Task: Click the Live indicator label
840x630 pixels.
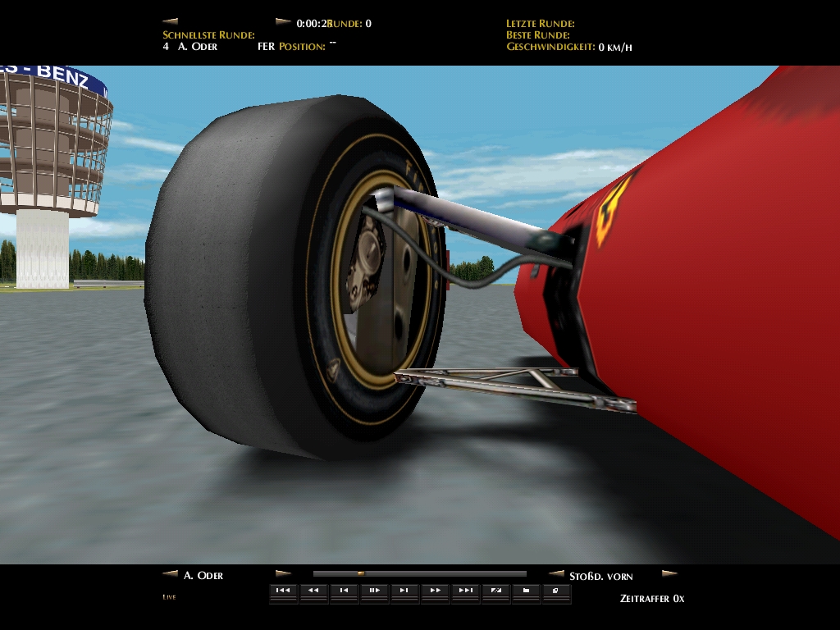Action: click(x=169, y=597)
